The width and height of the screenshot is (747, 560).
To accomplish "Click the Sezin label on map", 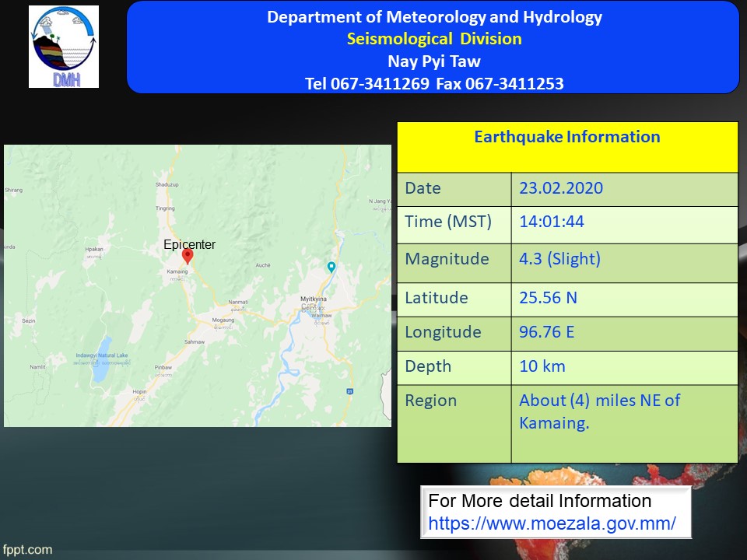I will click(29, 321).
